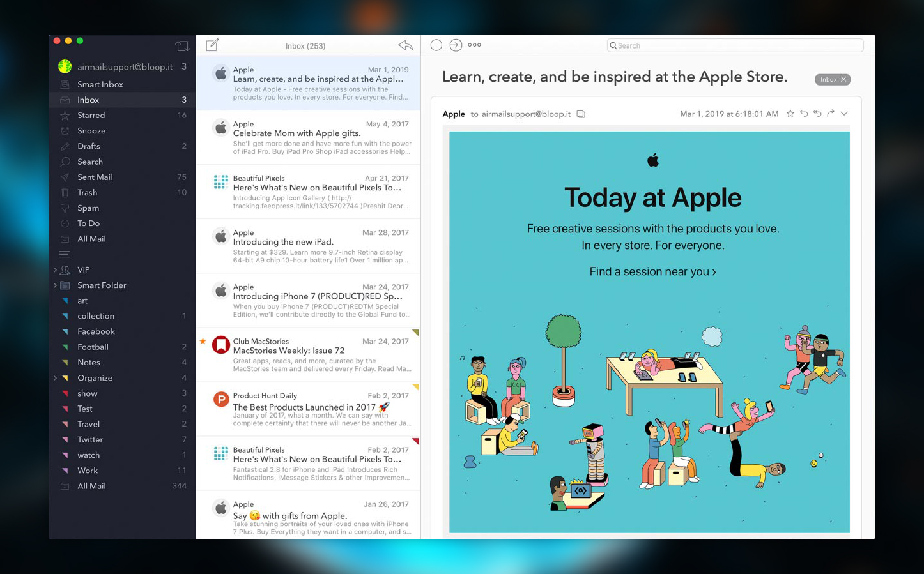Click the three-dots more actions icon
Viewport: 924px width, 574px height.
(x=474, y=45)
